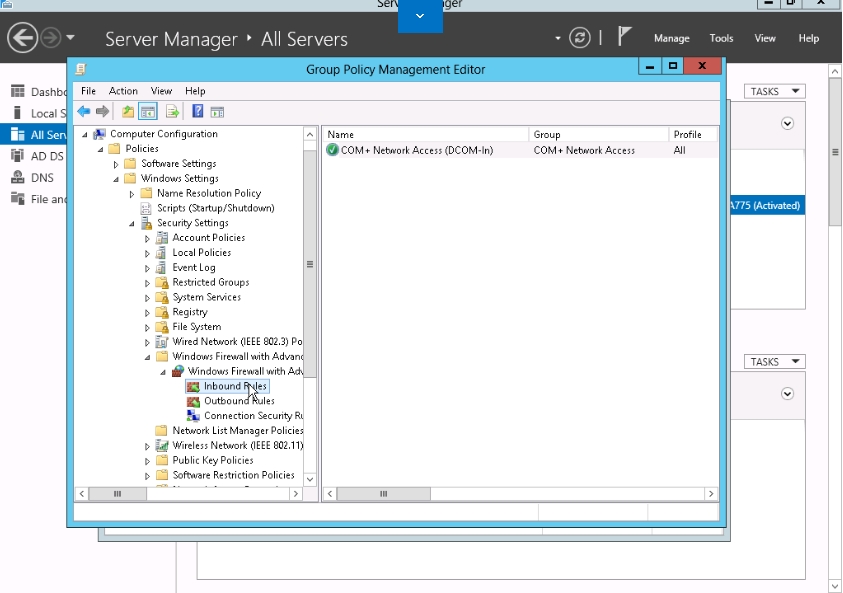Click the Inbound Rules firewall icon
The height and width of the screenshot is (593, 843).
pos(193,386)
